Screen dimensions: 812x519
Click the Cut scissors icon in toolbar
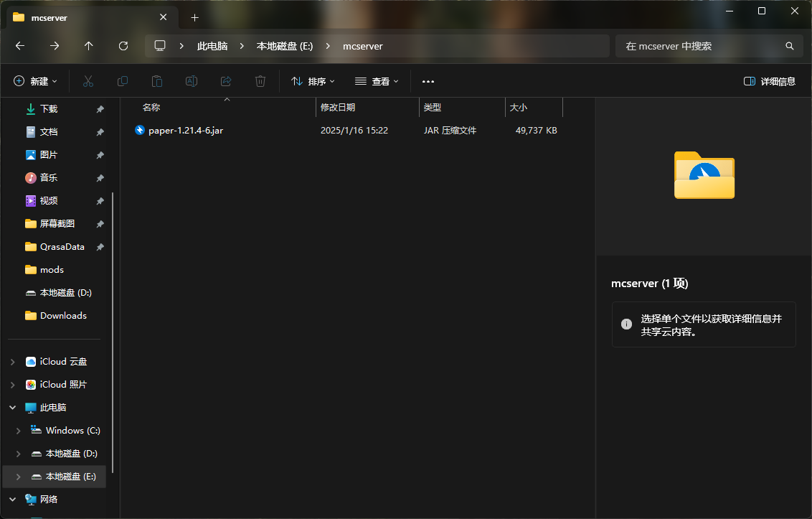tap(88, 82)
